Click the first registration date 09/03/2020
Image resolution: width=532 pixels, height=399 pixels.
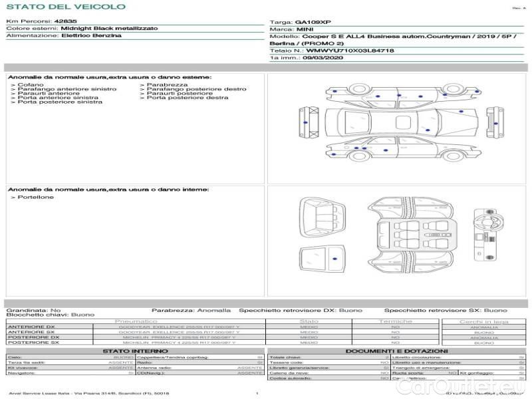[x=323, y=58]
